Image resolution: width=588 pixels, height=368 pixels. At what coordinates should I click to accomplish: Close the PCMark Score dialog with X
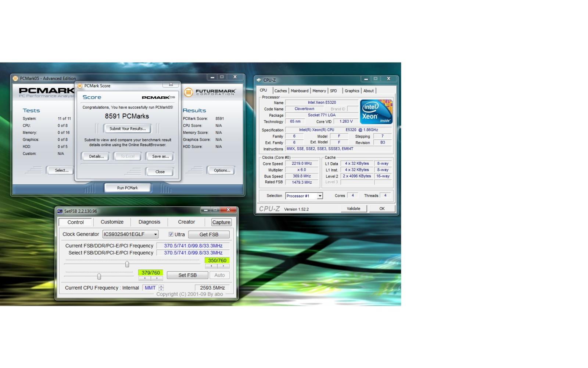click(x=171, y=85)
